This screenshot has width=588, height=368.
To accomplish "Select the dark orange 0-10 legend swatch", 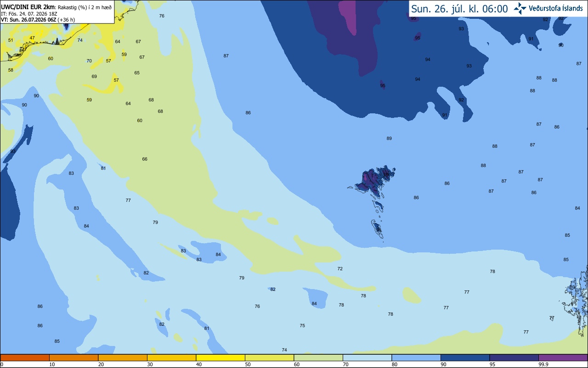I will [25, 357].
